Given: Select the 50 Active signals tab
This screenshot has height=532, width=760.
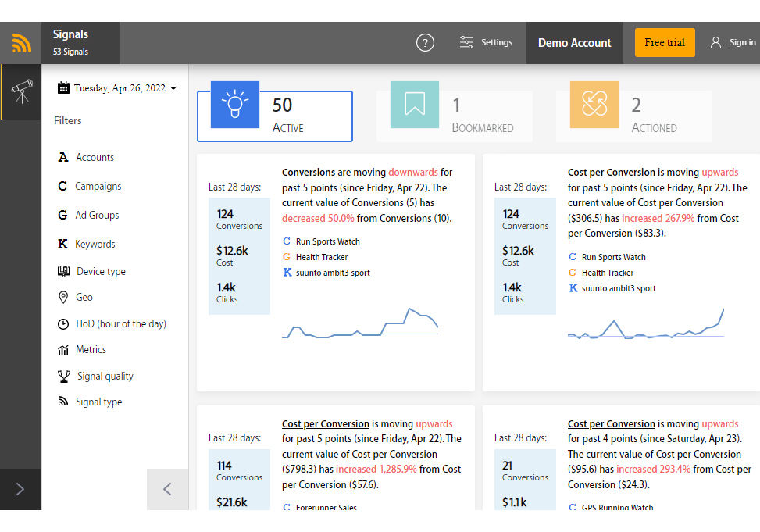Looking at the screenshot, I should coord(275,116).
